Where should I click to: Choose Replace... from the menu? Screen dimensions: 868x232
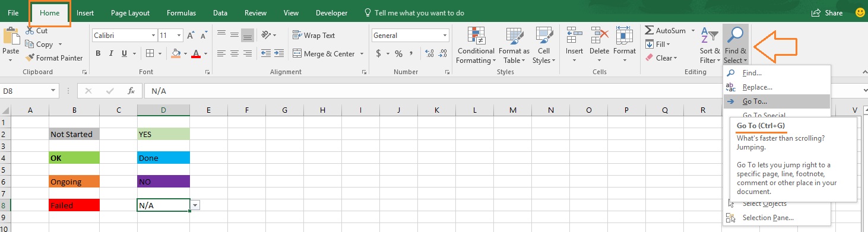(777, 87)
